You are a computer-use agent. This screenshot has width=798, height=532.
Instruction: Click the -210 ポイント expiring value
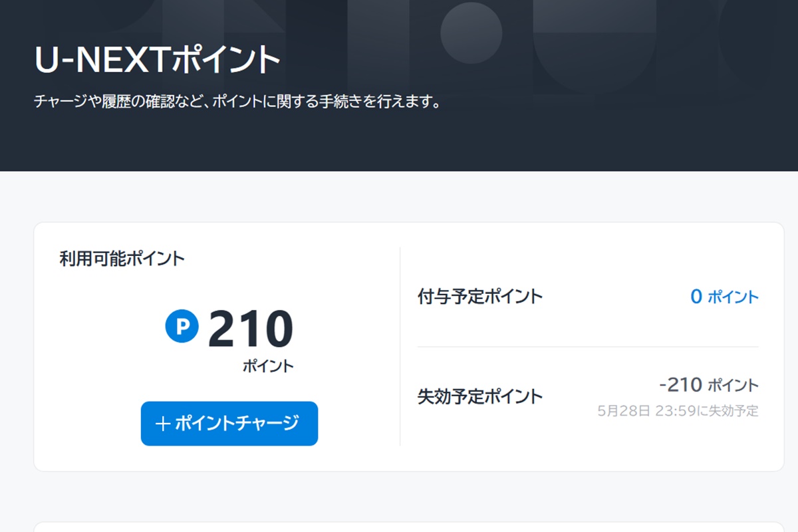point(709,384)
